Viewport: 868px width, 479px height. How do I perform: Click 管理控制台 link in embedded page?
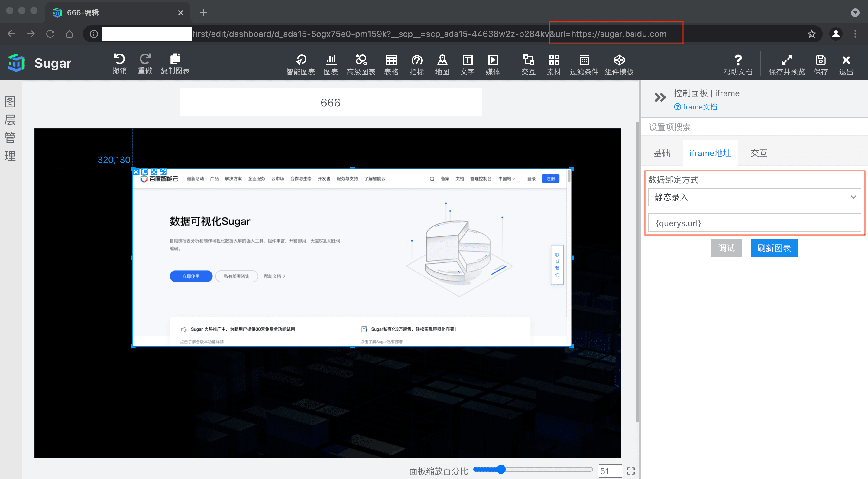(x=481, y=179)
